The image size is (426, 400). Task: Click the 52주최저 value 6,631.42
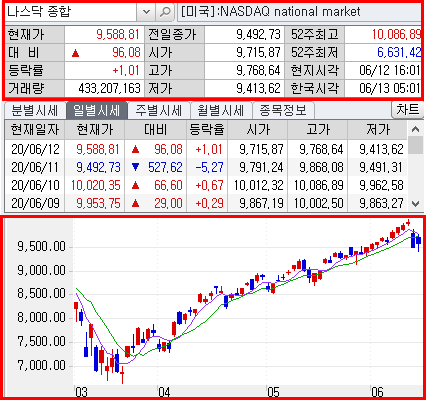pyautogui.click(x=399, y=52)
